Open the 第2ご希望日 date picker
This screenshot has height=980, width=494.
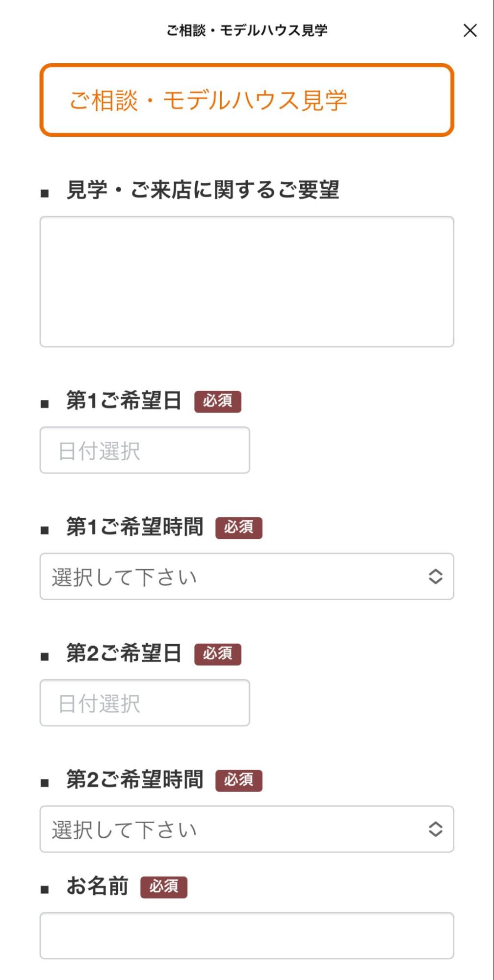click(x=145, y=702)
